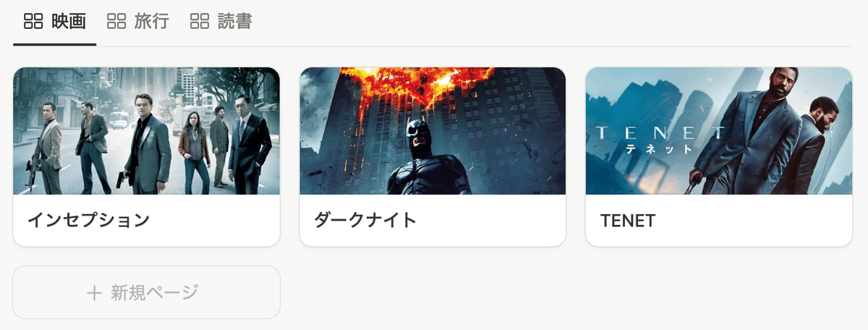Viewport: 868px width, 330px height.
Task: Click the gallery icon beside 旅行
Action: [116, 21]
